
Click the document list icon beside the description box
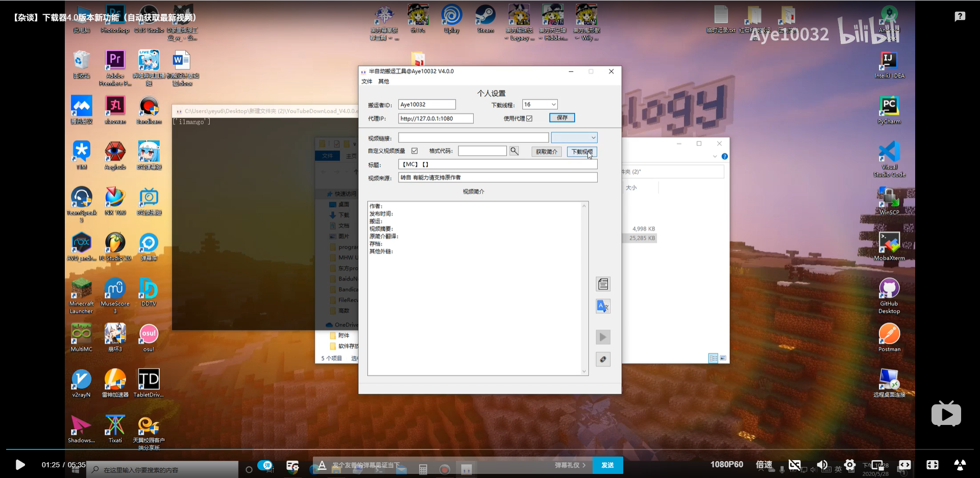pos(603,284)
